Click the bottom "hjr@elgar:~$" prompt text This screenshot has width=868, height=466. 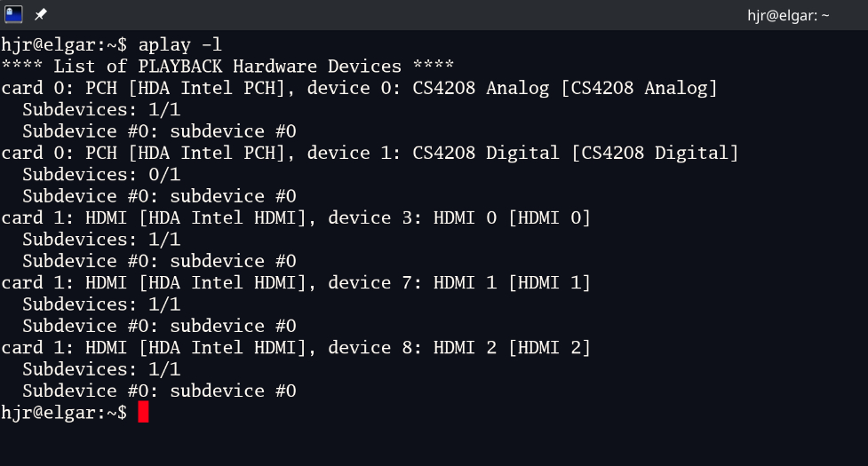coord(64,413)
